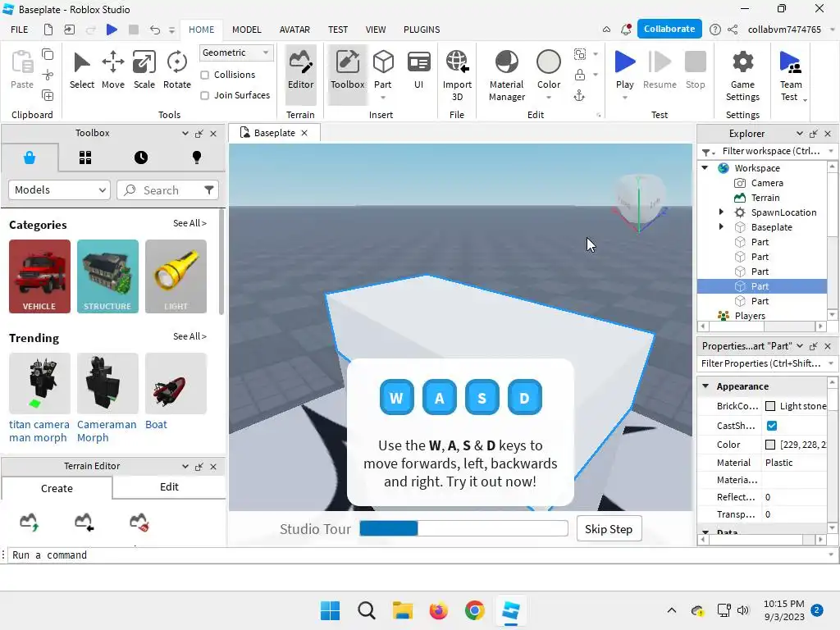Switch to the AVATAR ribbon tab

pyautogui.click(x=294, y=30)
